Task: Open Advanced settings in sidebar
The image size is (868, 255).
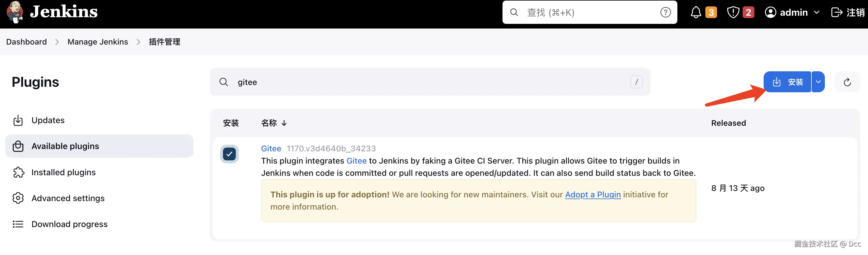Action: [x=68, y=199]
